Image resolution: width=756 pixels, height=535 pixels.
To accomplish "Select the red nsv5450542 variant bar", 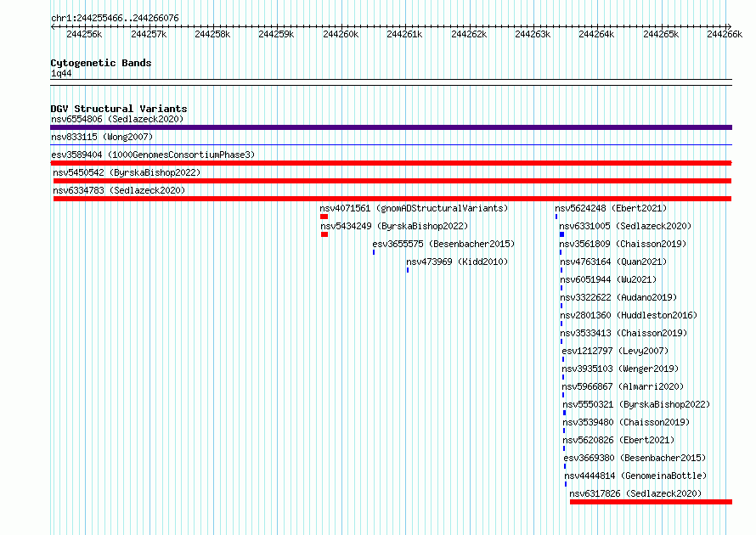I will (392, 181).
